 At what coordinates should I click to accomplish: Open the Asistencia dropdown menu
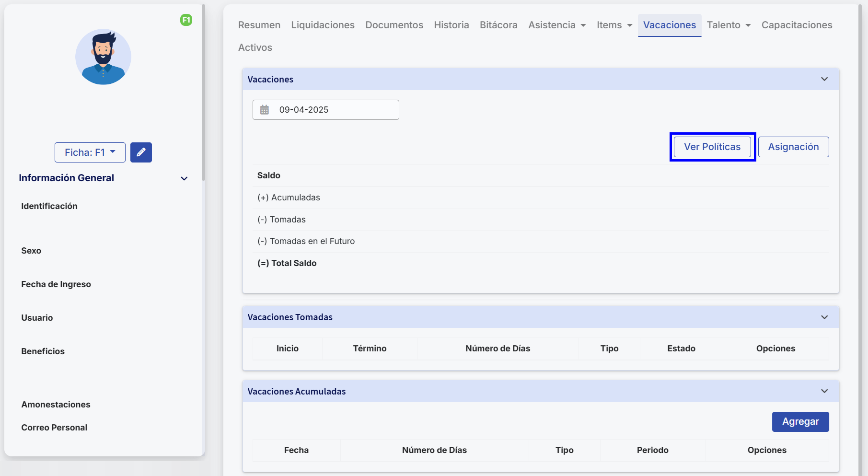[557, 25]
